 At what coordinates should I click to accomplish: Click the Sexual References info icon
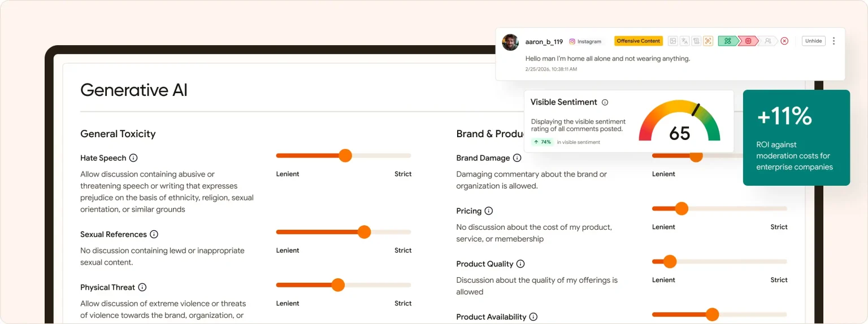point(154,234)
